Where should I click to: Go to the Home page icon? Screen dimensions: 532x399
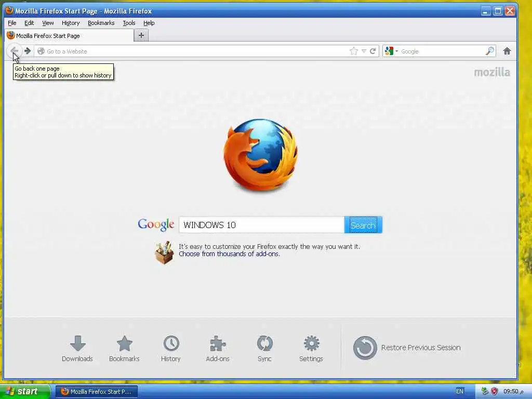click(x=507, y=51)
